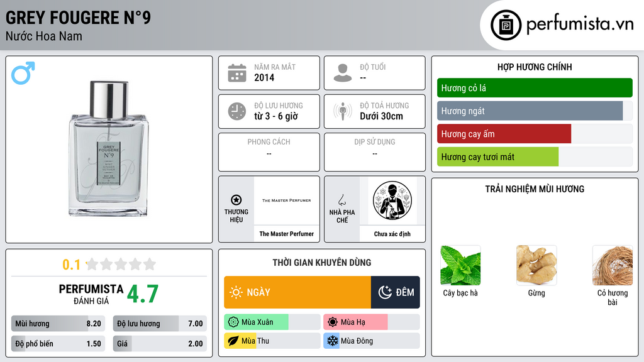Screen dimensions: 644x362
Task: Click the Độ lưu hương 7.00 score bar
Action: point(160,324)
